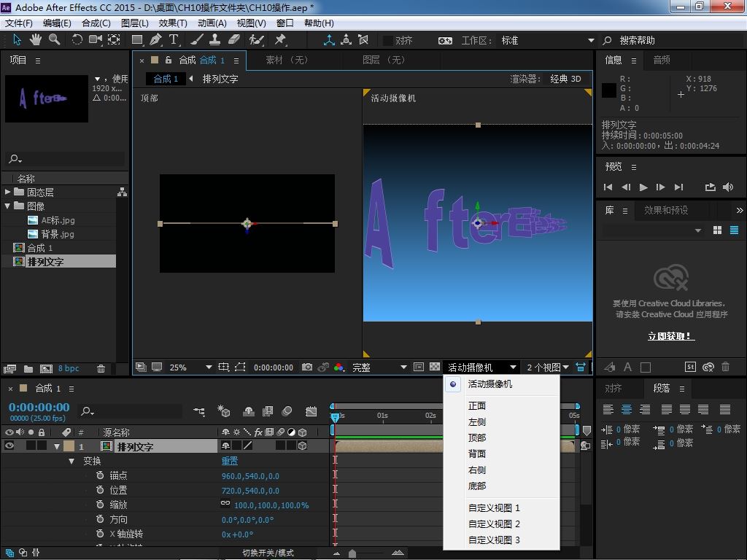Toggle the 缩放 stopwatch
This screenshot has height=560, width=747.
click(99, 505)
